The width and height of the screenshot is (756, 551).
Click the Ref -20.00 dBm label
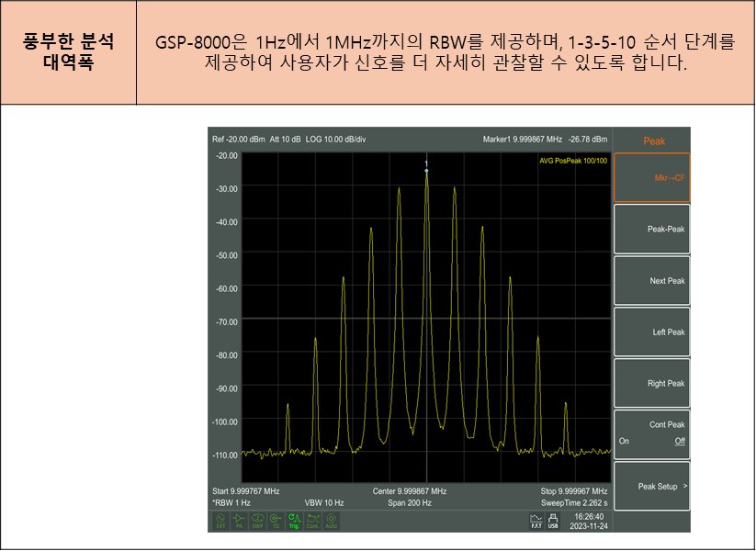239,140
